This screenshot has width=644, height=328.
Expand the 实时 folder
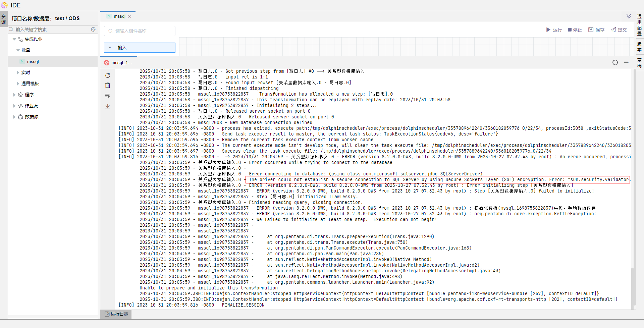click(18, 72)
